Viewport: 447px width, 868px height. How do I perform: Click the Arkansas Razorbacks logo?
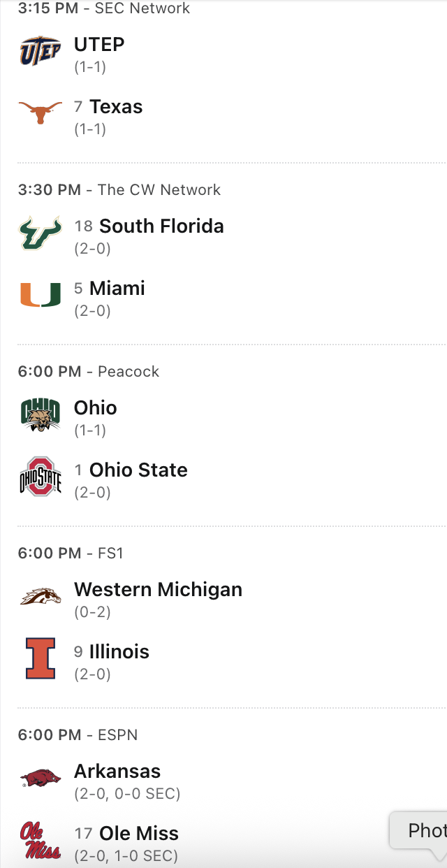click(40, 778)
